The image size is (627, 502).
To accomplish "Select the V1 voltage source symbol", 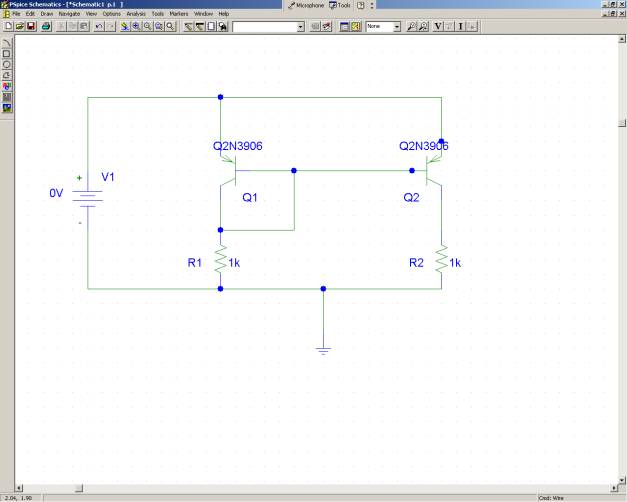I will tap(88, 197).
